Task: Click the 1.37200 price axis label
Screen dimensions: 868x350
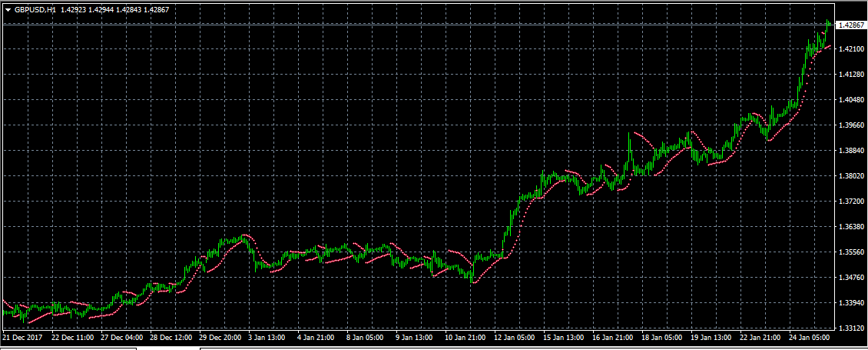Action: (x=850, y=202)
